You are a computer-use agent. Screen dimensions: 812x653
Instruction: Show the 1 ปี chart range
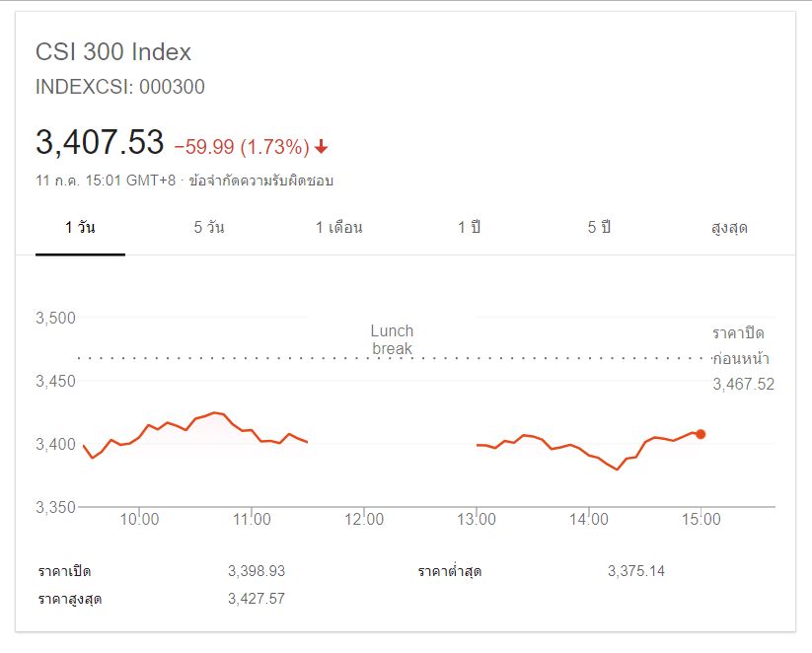pos(469,228)
